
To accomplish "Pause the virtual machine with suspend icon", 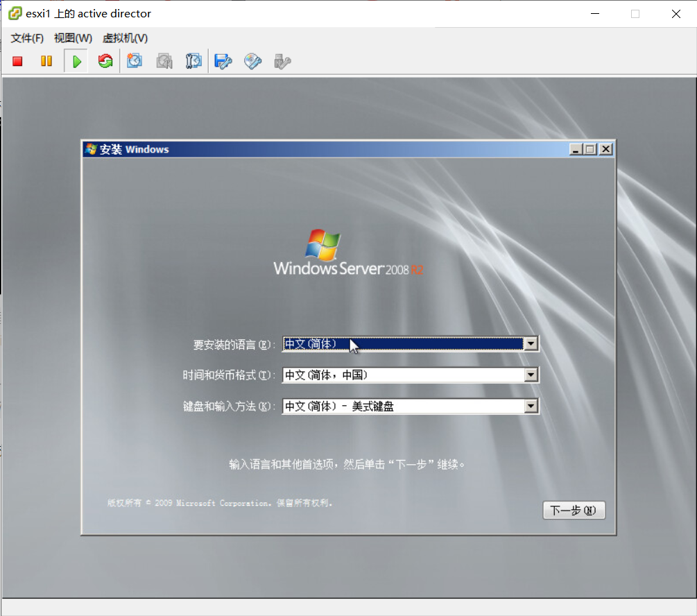I will click(46, 61).
